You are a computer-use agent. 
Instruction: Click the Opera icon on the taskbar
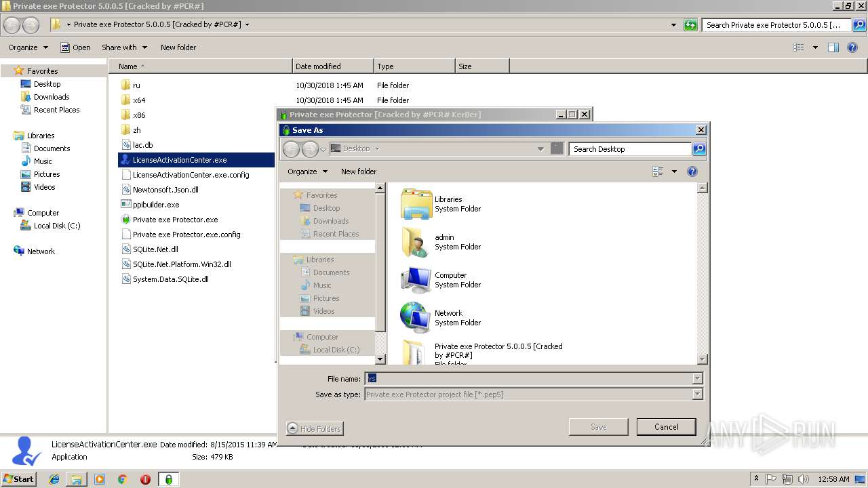[x=145, y=479]
